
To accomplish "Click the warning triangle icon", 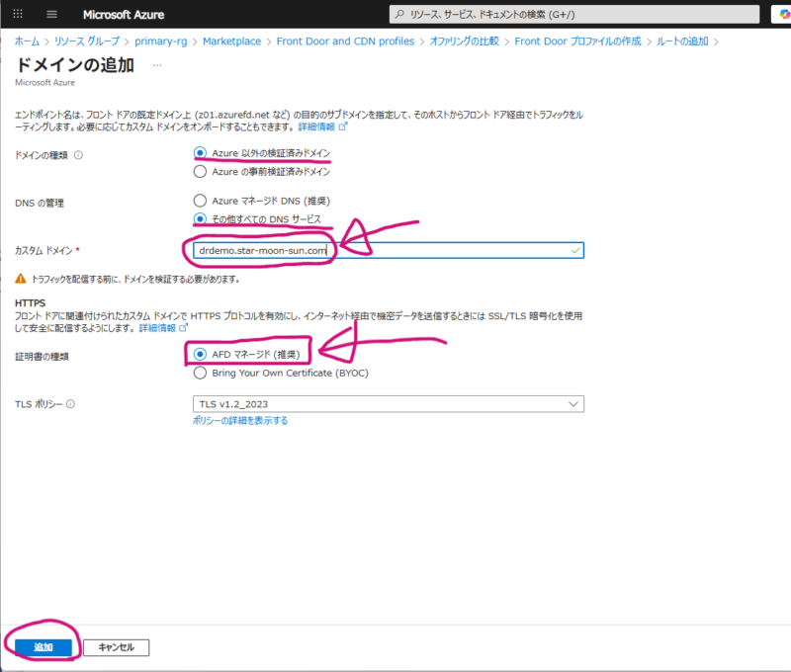I will tap(21, 279).
